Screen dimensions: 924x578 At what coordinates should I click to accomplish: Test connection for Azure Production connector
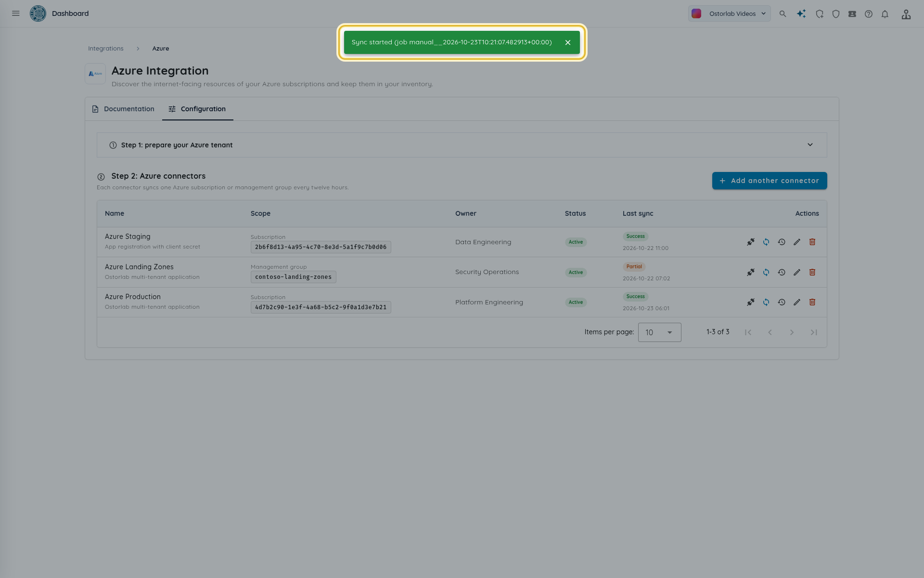(x=751, y=302)
